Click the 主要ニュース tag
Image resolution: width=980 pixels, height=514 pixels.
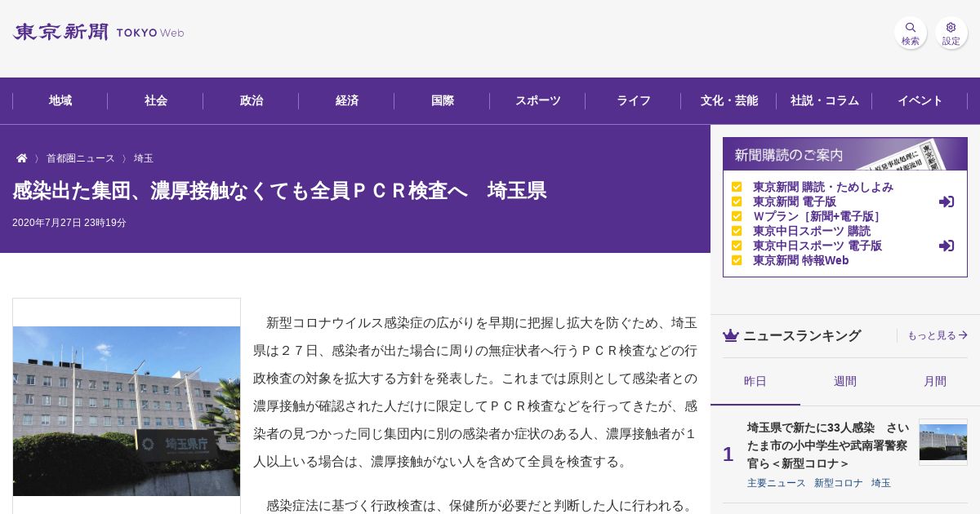pyautogui.click(x=777, y=483)
